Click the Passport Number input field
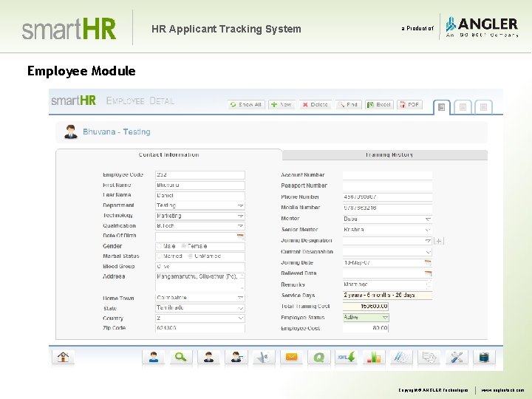532x399 pixels. [387, 186]
